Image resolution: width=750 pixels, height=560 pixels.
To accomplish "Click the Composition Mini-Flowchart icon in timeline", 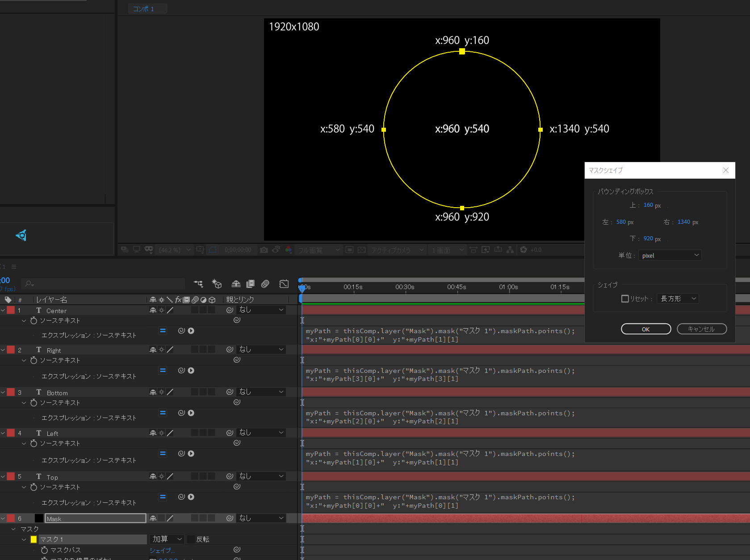I will [x=198, y=284].
